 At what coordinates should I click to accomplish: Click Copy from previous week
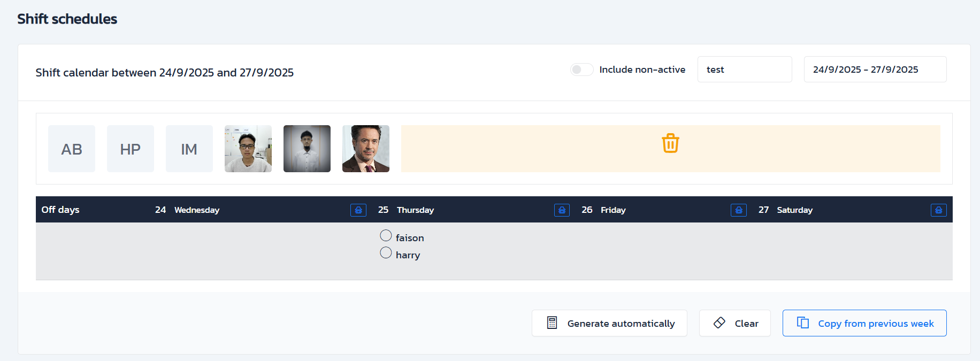point(864,323)
